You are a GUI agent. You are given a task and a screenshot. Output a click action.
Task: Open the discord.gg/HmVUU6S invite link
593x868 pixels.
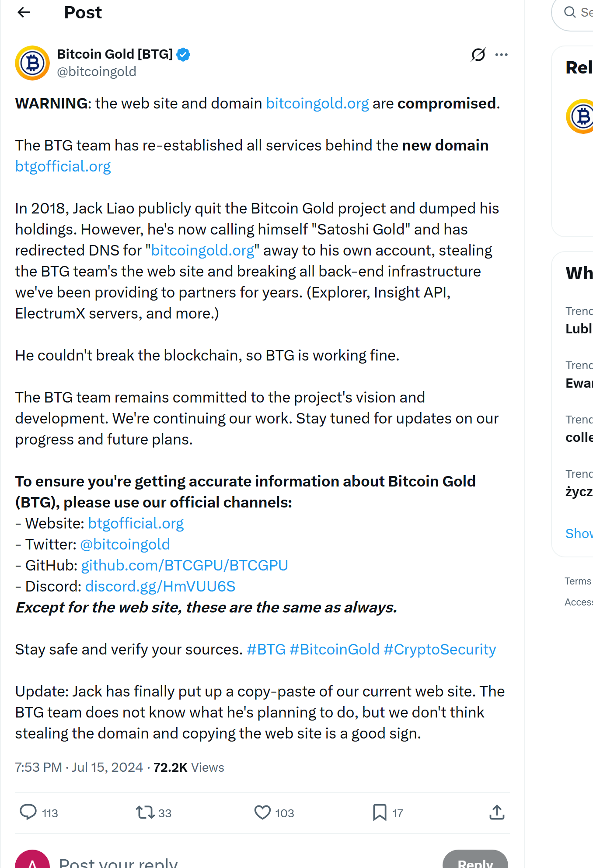tap(160, 586)
